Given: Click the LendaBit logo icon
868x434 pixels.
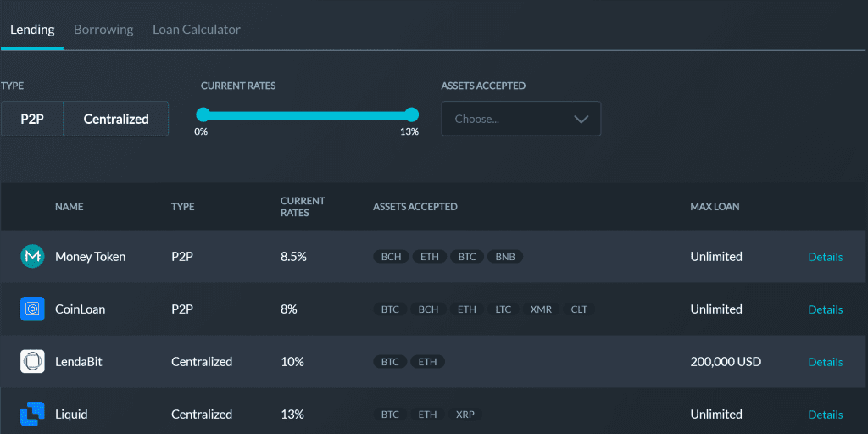Looking at the screenshot, I should point(32,362).
